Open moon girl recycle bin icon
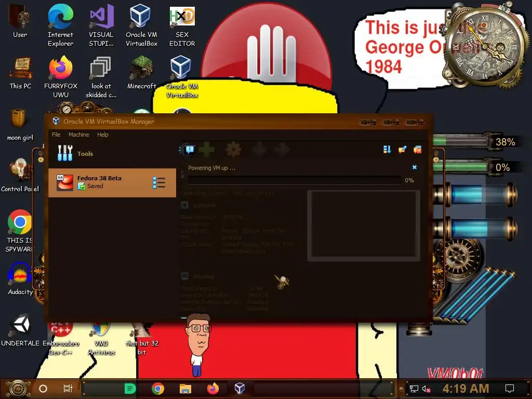Image resolution: width=532 pixels, height=399 pixels. coord(20,125)
